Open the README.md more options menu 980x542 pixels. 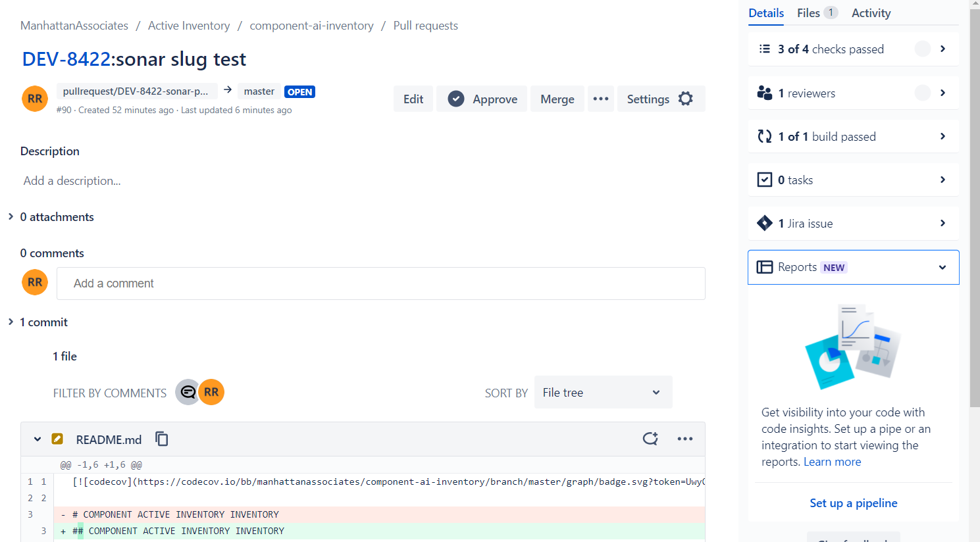(x=685, y=439)
